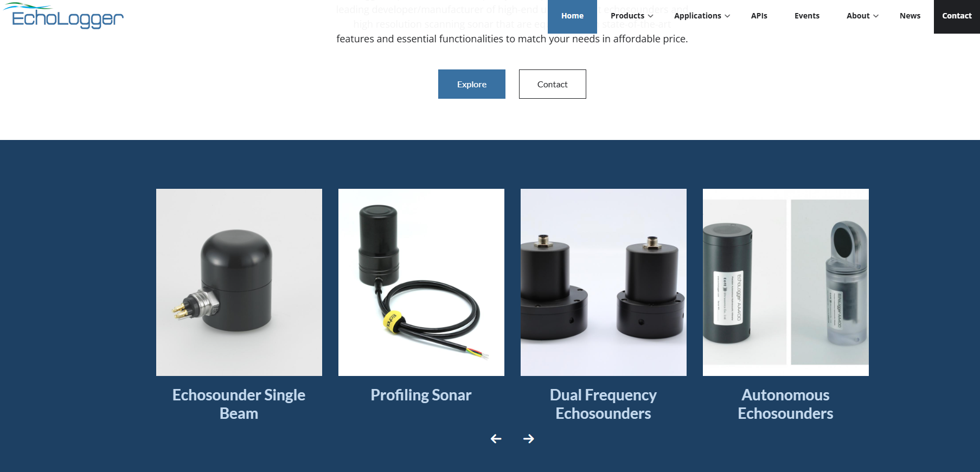Viewport: 980px width, 472px height.
Task: Click the EchoLogger logo
Action: click(x=63, y=16)
